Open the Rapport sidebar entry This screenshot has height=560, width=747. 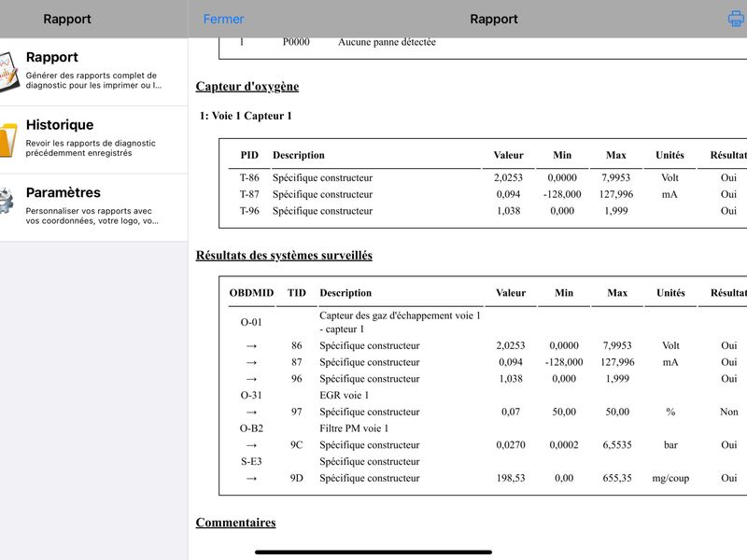coord(94,72)
